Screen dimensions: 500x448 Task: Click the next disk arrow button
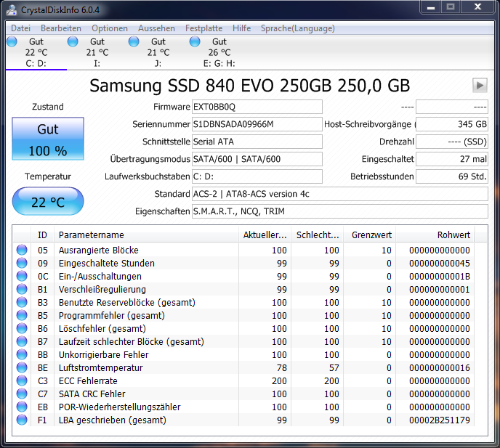(x=480, y=85)
